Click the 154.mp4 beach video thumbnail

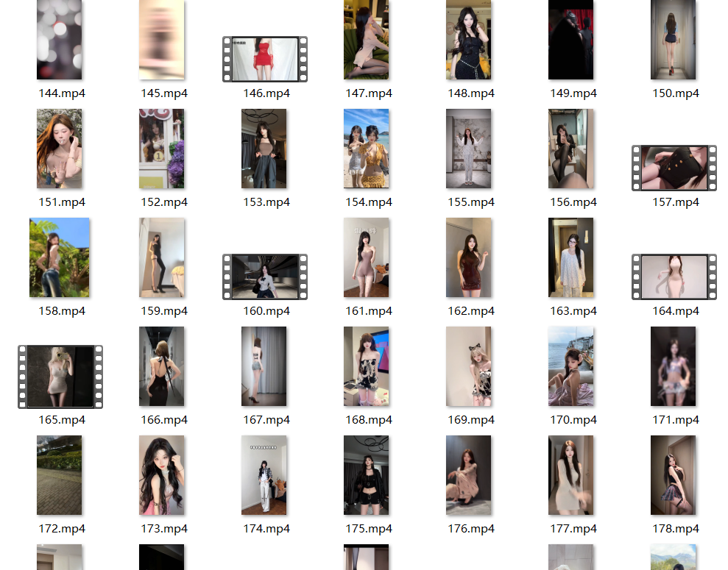367,149
